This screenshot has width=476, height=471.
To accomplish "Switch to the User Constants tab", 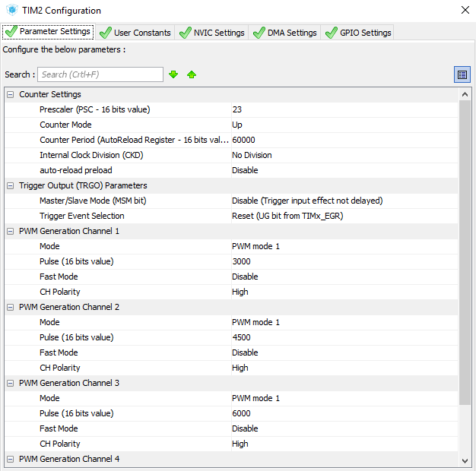I will pyautogui.click(x=135, y=33).
